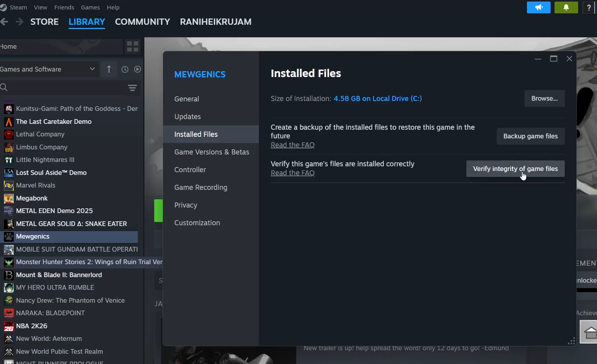Open the Friends menu
The image size is (597, 364).
point(64,7)
